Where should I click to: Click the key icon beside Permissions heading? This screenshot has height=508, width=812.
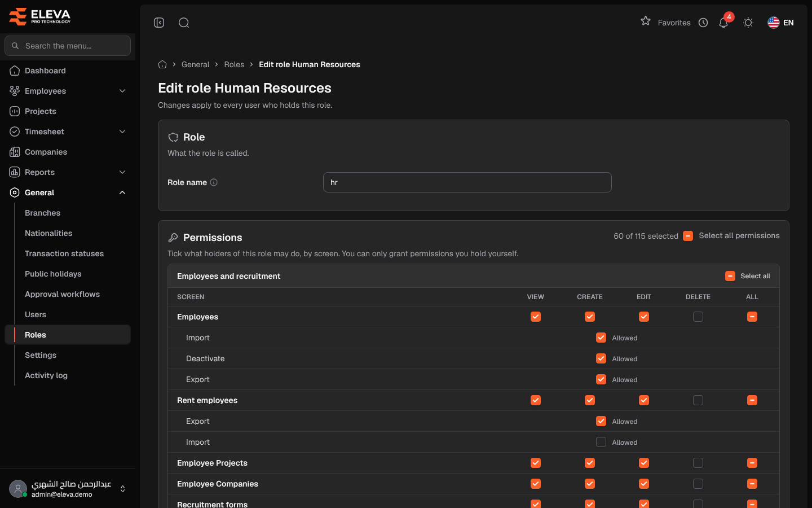pos(173,238)
